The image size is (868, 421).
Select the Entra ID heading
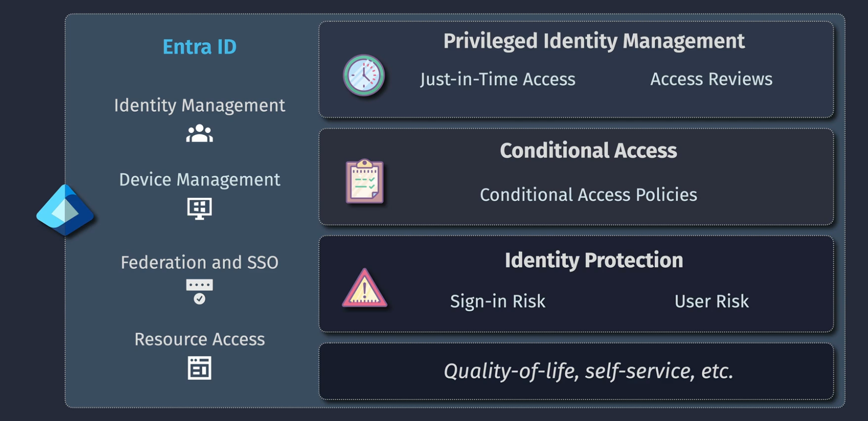pyautogui.click(x=200, y=47)
